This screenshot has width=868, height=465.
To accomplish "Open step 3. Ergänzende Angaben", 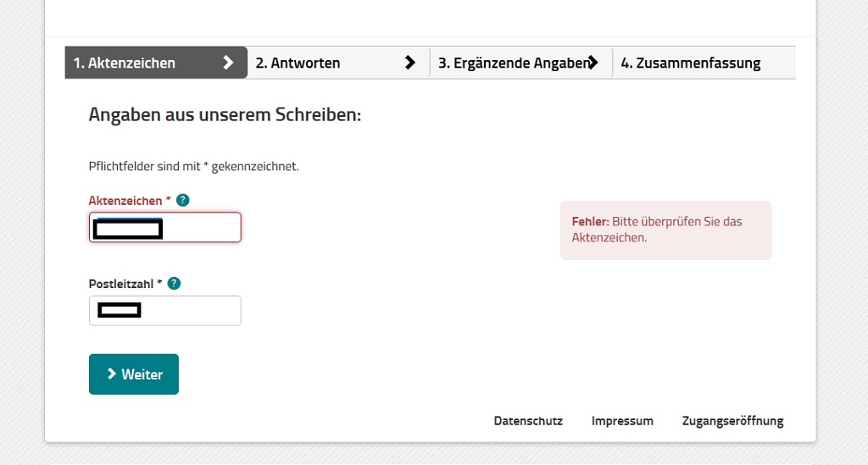I will [521, 63].
